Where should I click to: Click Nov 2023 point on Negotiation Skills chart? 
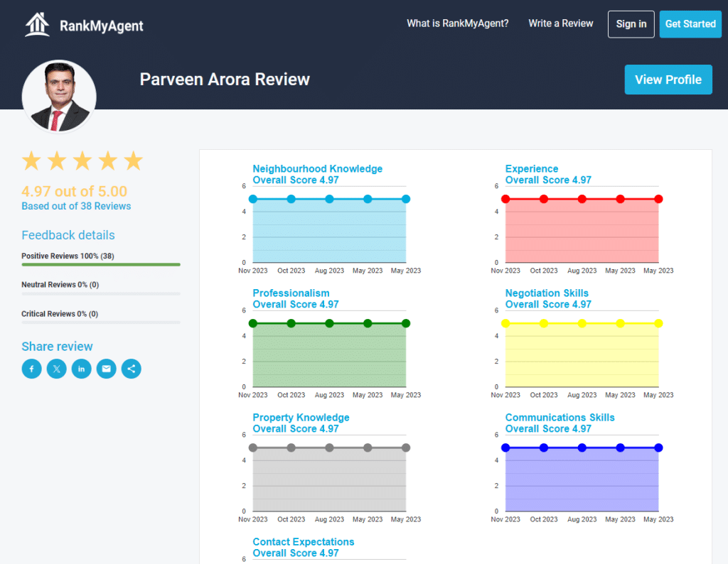[x=505, y=323]
